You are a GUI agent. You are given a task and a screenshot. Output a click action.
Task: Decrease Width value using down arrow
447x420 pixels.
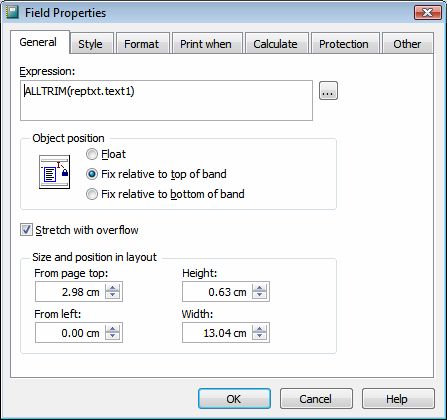point(259,336)
